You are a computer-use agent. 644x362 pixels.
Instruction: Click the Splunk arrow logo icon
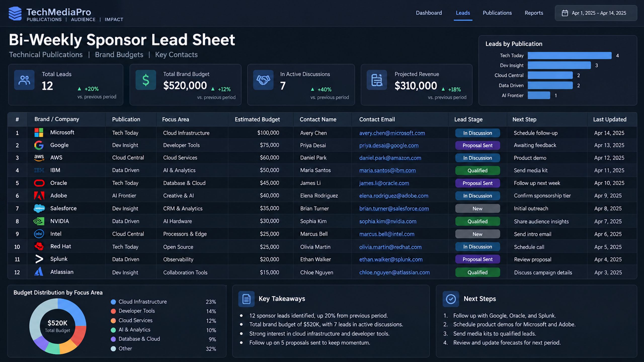coord(39,259)
